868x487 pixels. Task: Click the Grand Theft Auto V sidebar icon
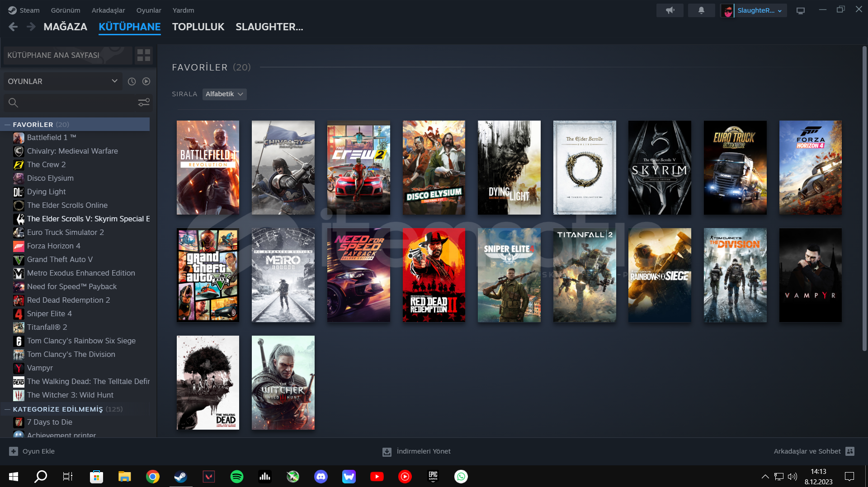point(19,260)
